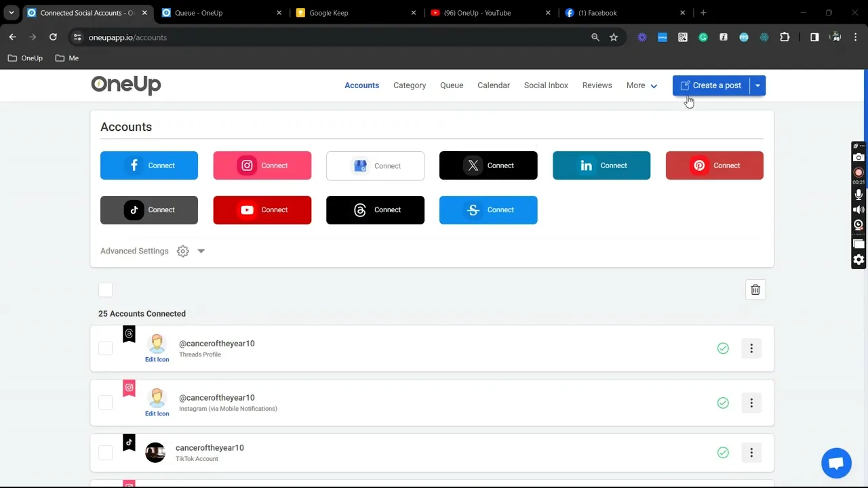
Task: Click the TikTok platform badge on third account
Action: tap(129, 442)
